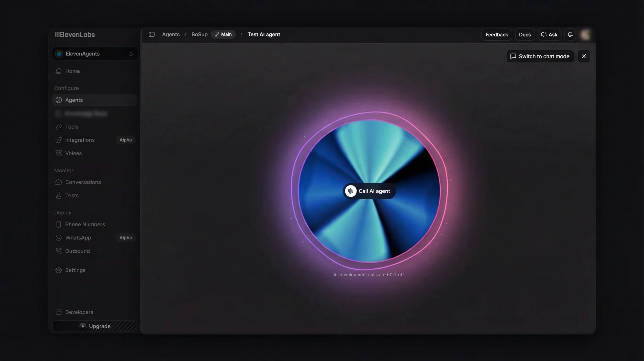The height and width of the screenshot is (361, 644).
Task: Open Conversations in Monitor section
Action: pos(83,182)
